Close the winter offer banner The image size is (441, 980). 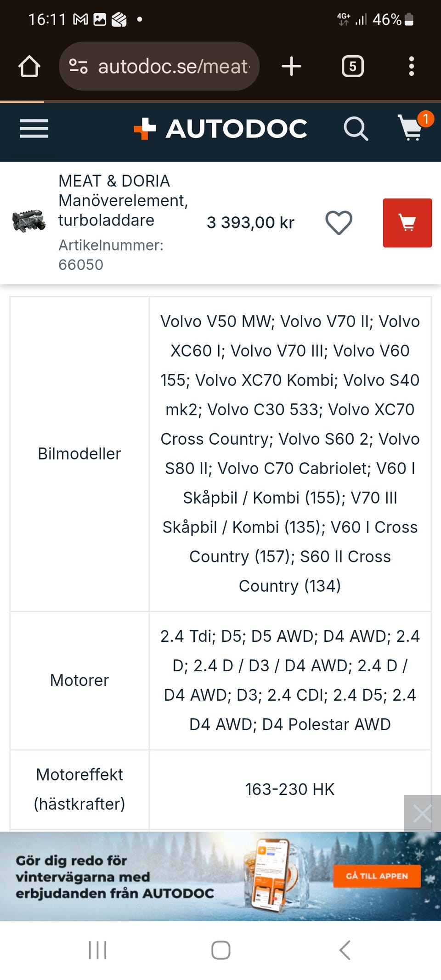pyautogui.click(x=422, y=814)
